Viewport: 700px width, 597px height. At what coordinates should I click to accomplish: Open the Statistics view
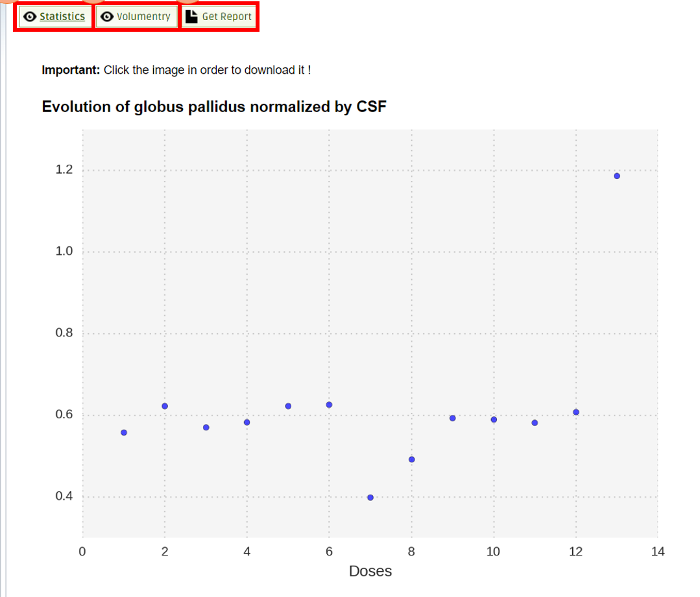click(x=55, y=16)
